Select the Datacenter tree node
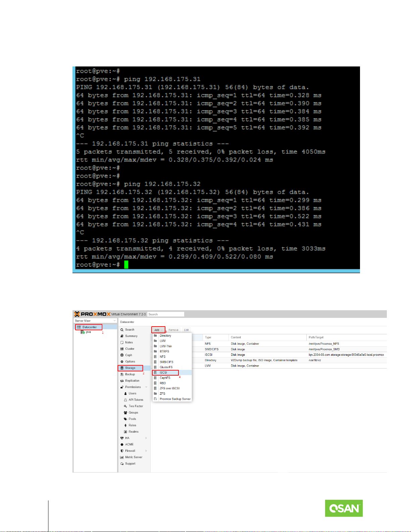This screenshot has width=411, height=532. [x=89, y=327]
